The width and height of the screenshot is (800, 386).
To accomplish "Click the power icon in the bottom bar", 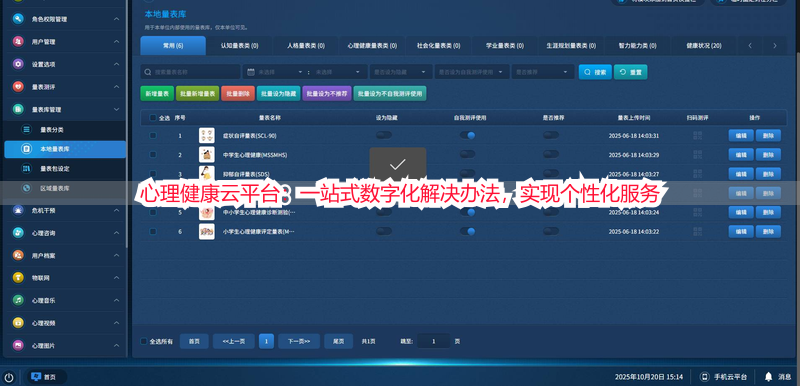I will (9, 377).
